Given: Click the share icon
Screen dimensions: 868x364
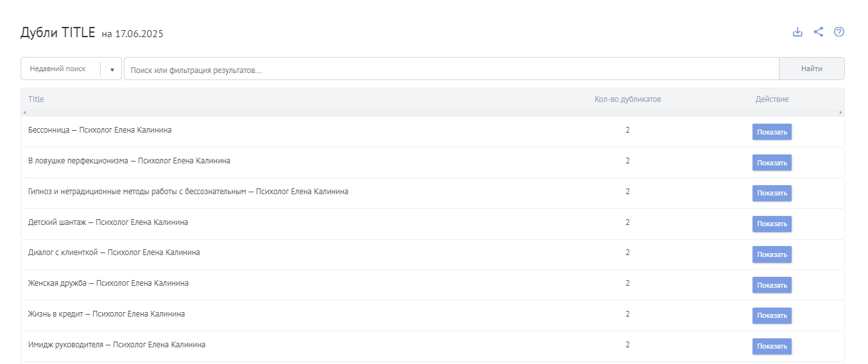Looking at the screenshot, I should [x=819, y=32].
